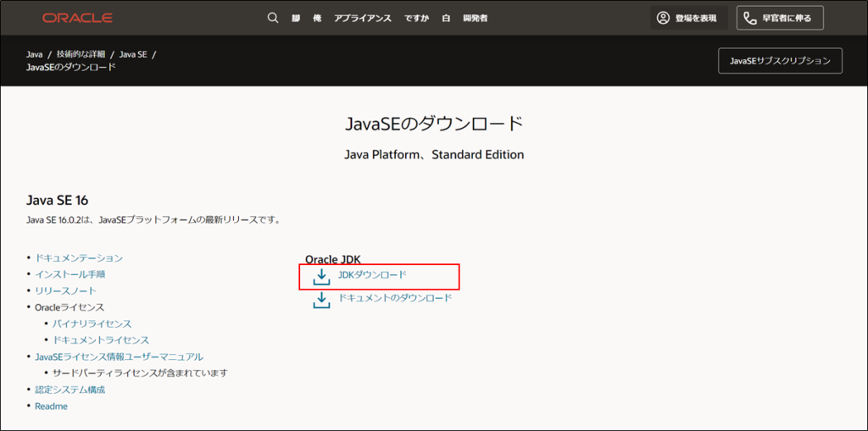
Task: Click the Java Platform、Standard Edition subtitle
Action: [434, 155]
